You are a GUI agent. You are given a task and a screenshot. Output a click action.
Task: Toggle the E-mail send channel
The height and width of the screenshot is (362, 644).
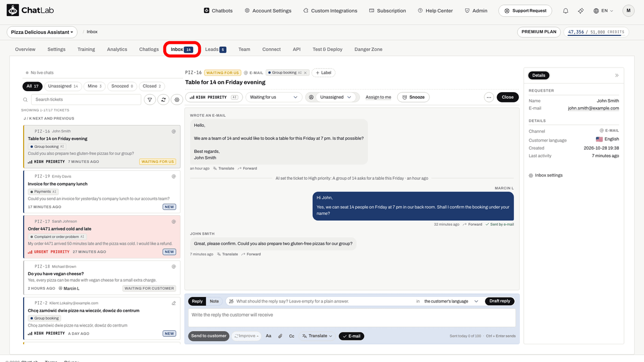352,336
